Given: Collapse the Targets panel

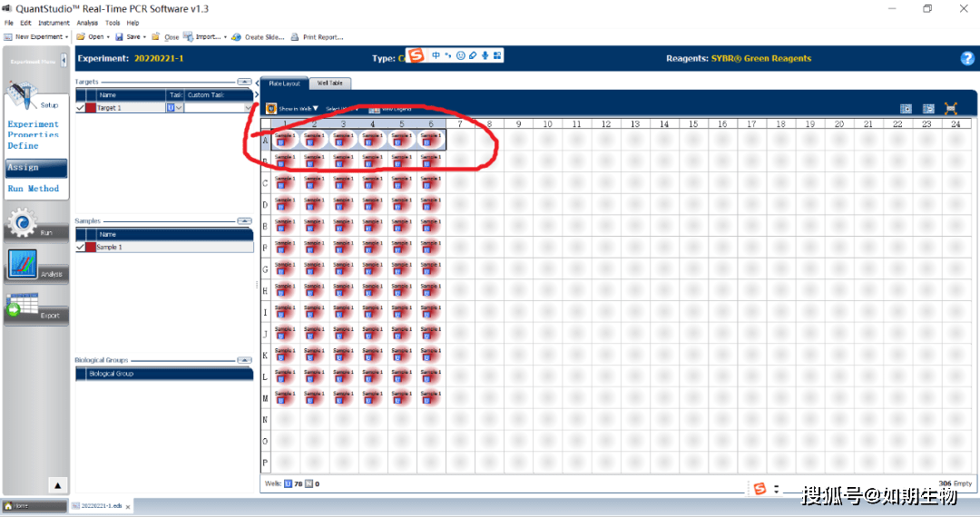Looking at the screenshot, I should pos(244,82).
